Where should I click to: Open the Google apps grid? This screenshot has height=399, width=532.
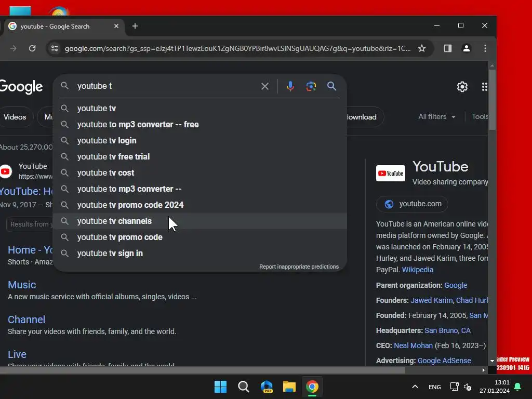485,87
